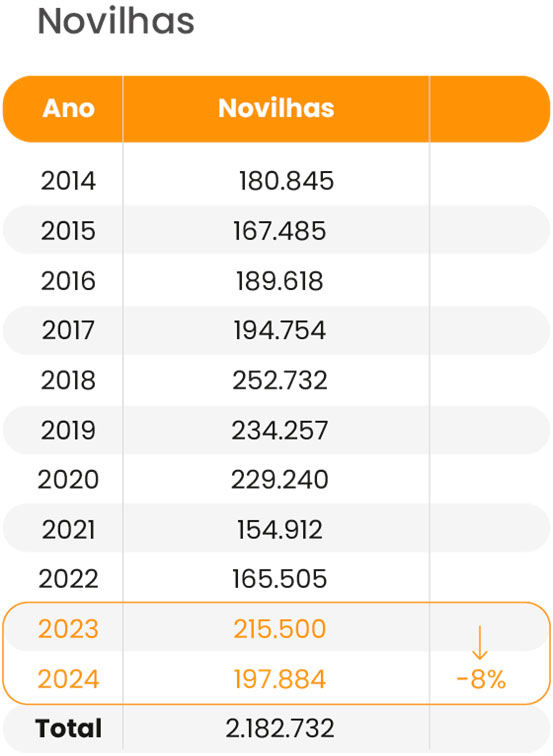Click the 2014 year cell
The image size is (553, 756).
68,181
